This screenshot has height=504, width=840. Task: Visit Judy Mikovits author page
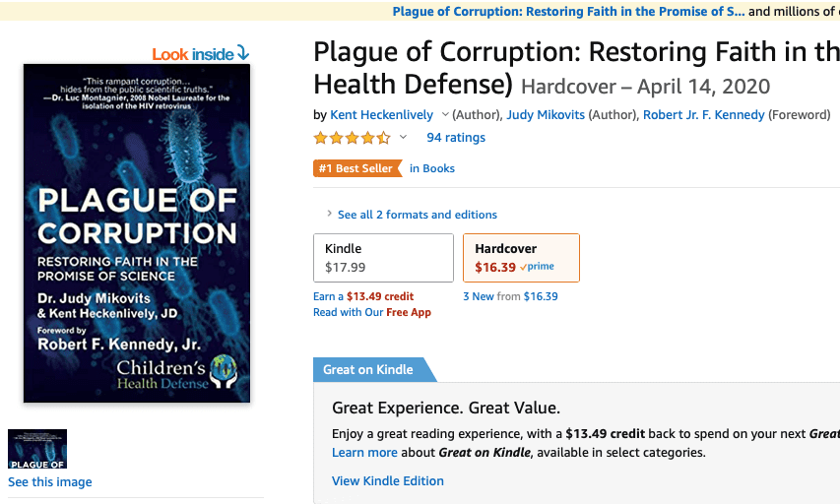click(546, 115)
